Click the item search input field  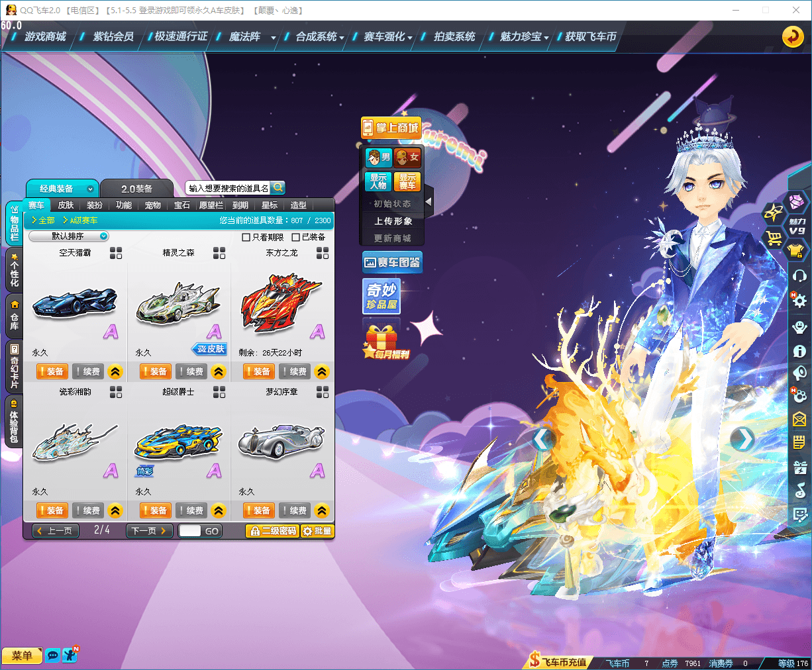228,188
